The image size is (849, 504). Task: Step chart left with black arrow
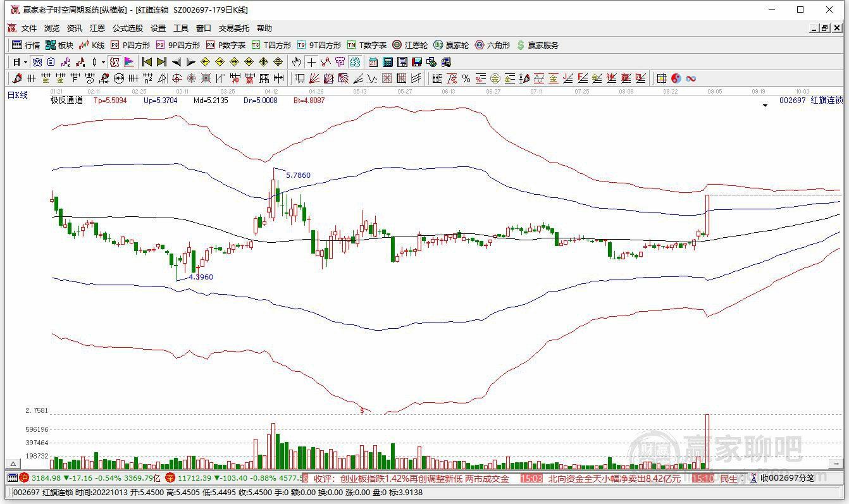(x=177, y=62)
